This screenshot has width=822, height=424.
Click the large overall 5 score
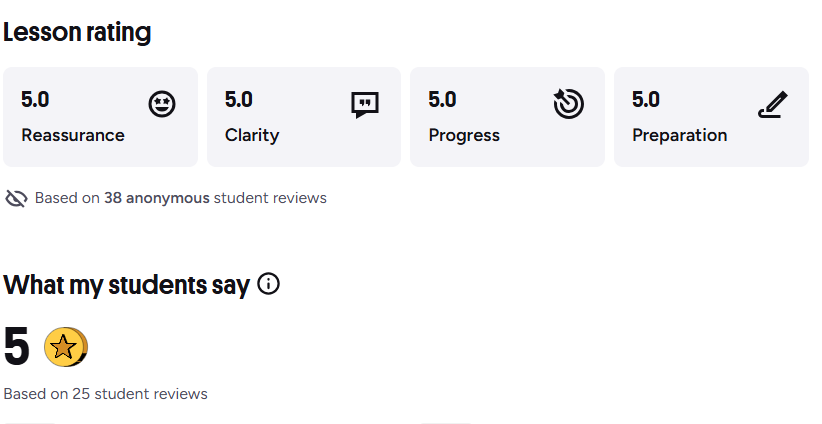click(17, 347)
